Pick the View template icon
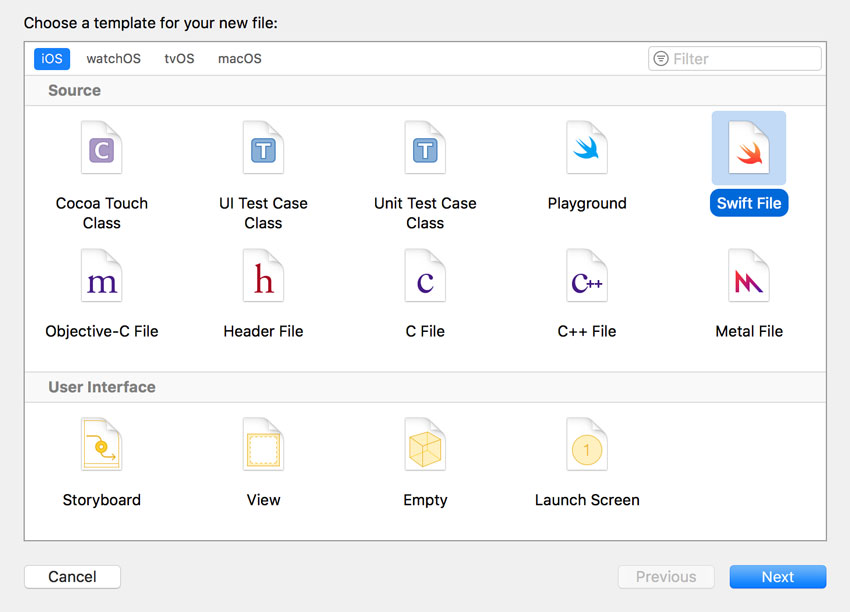 (263, 444)
